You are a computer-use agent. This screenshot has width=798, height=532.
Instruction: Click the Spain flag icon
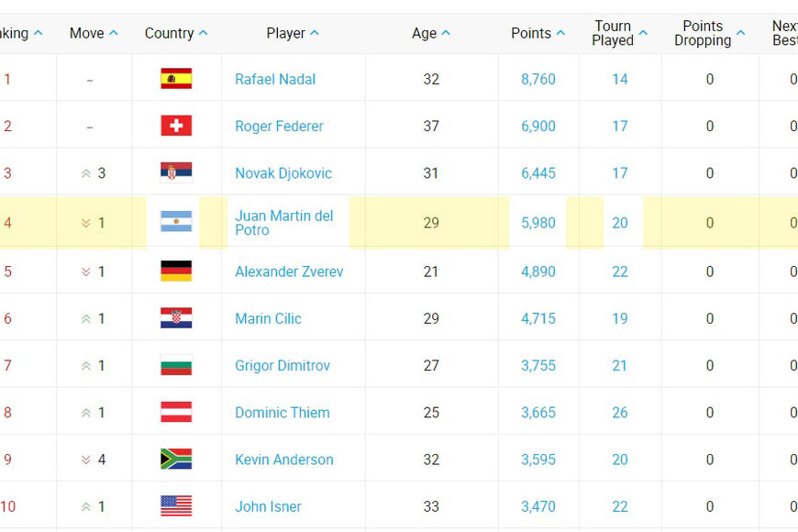coord(176,79)
